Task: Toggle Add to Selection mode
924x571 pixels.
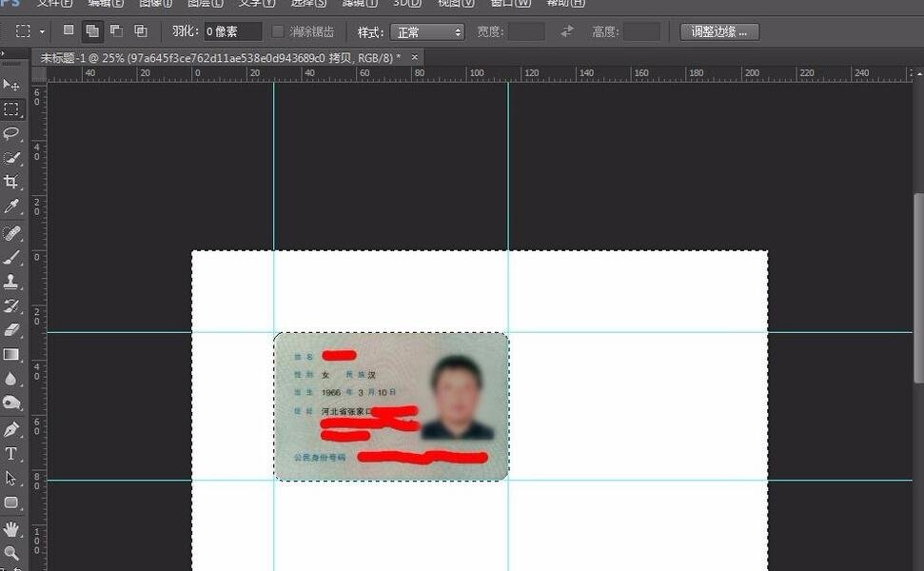Action: point(91,30)
